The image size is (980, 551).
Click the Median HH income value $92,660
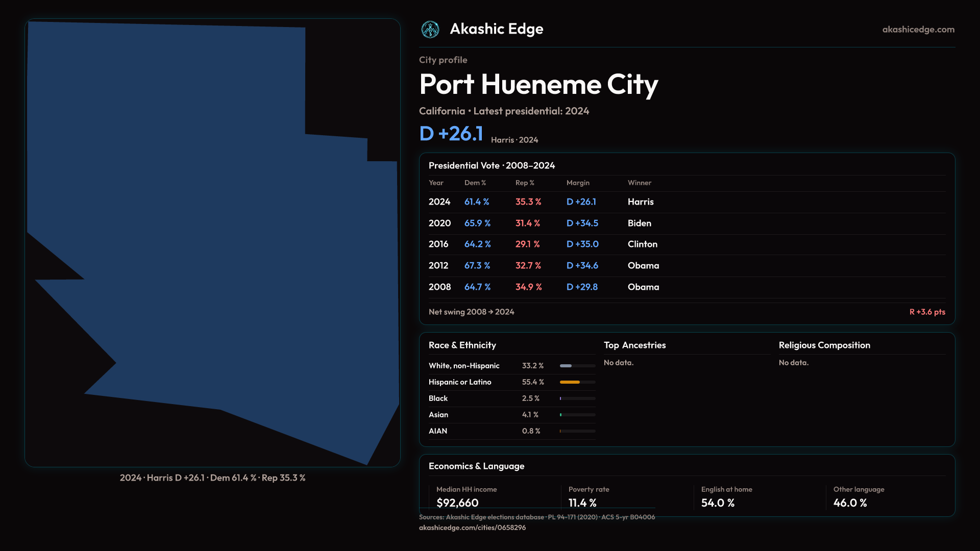tap(457, 503)
